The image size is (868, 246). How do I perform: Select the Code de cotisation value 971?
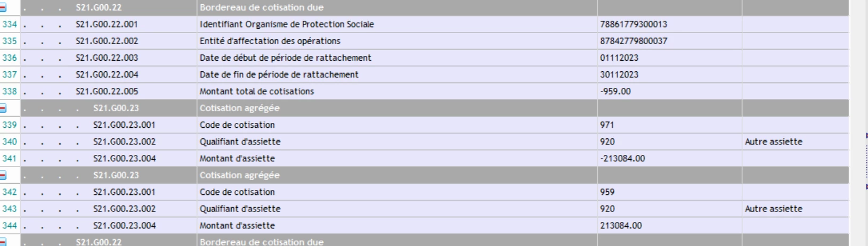pos(607,125)
